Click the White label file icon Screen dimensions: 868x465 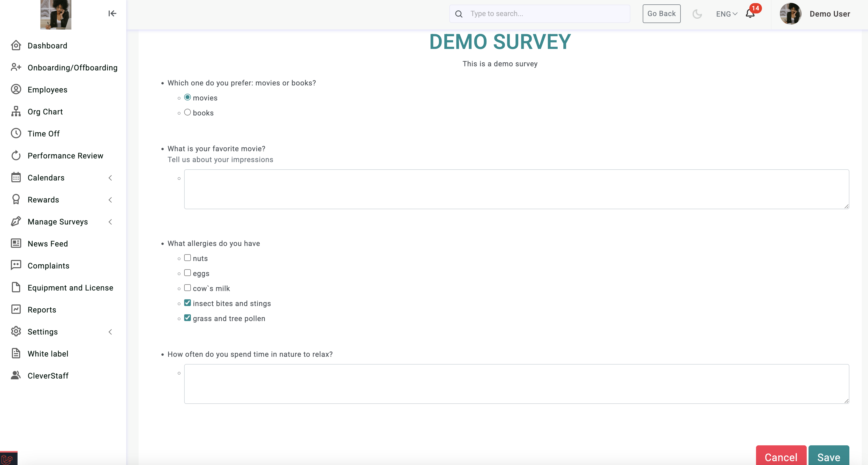point(16,353)
